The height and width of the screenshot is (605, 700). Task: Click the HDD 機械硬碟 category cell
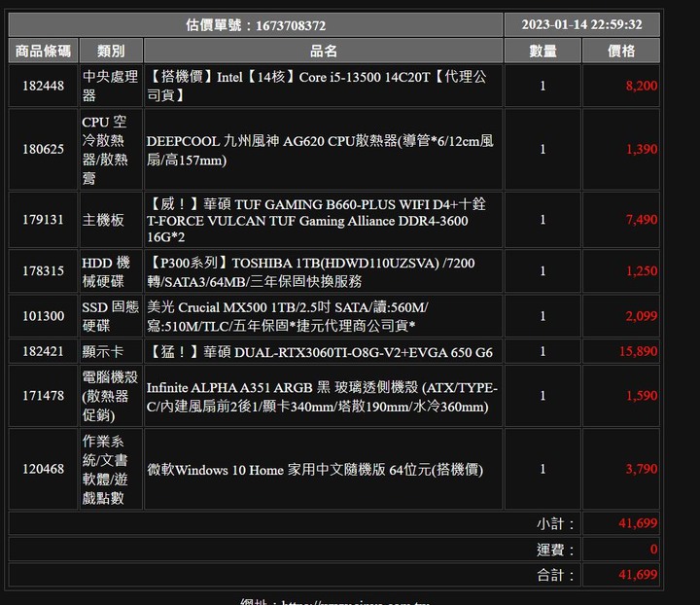pos(111,271)
